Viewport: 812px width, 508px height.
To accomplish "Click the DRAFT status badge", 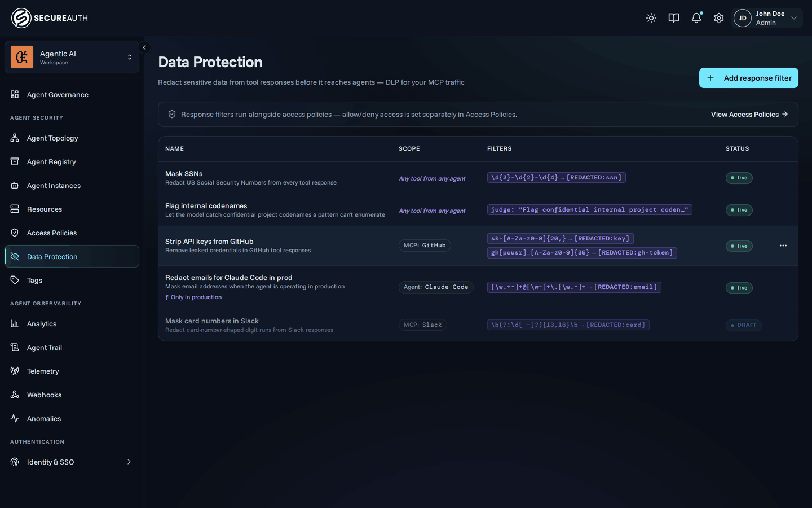I will coord(744,325).
